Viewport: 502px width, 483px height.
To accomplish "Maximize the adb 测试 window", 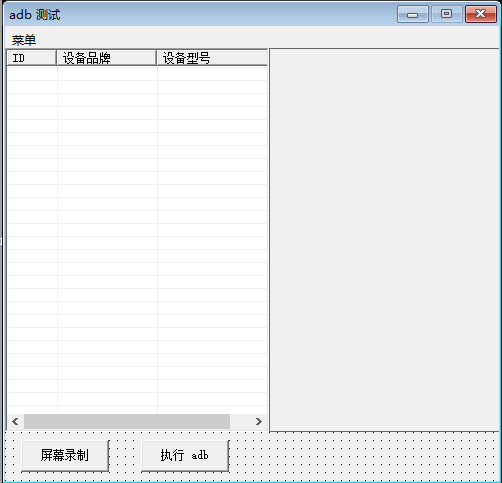I will (x=447, y=14).
